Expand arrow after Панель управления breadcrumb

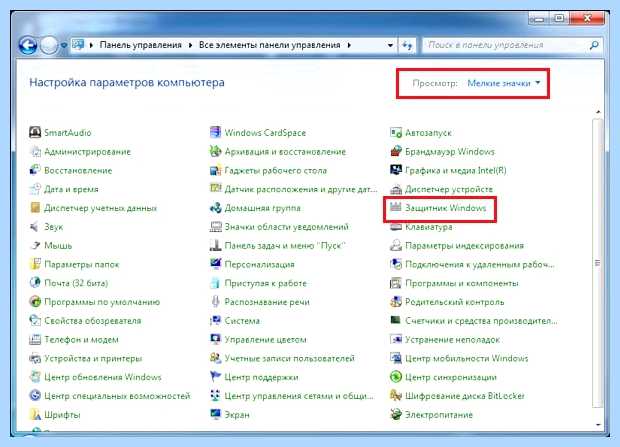190,45
